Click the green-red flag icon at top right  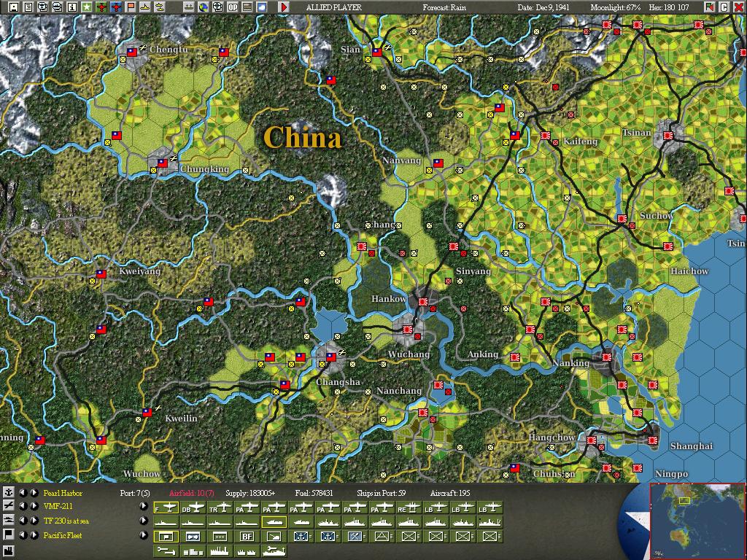click(x=710, y=7)
